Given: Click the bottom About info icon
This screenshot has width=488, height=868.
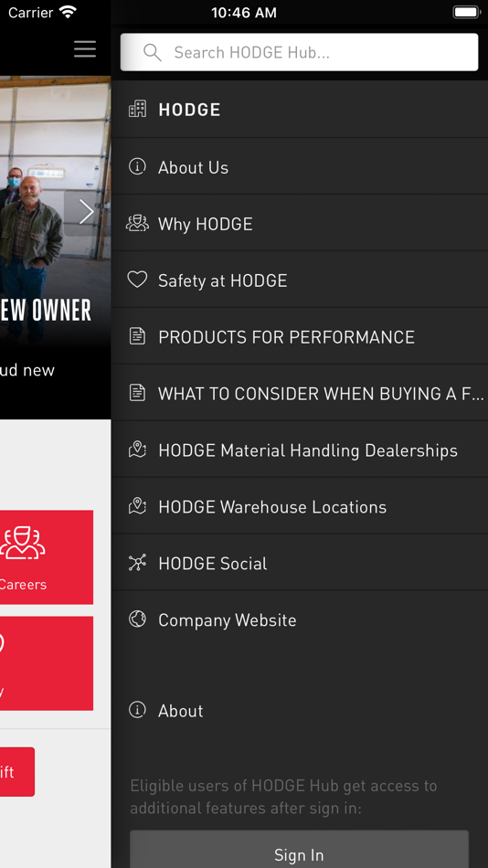Looking at the screenshot, I should [x=137, y=710].
